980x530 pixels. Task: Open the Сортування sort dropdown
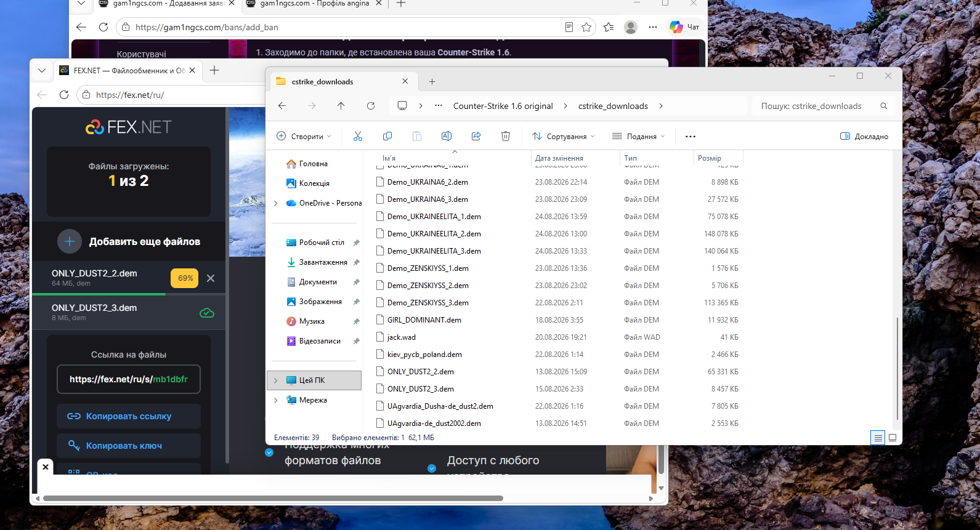564,136
